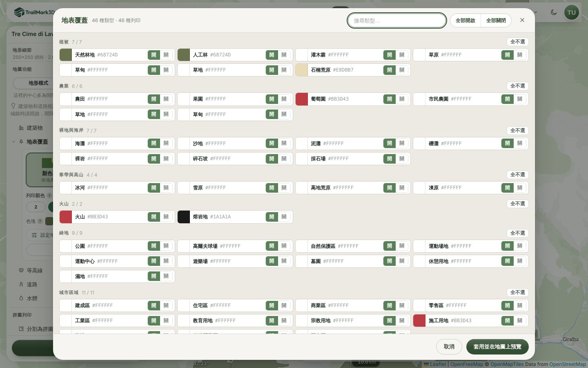
Task: Focus the 搜尋類型 search field
Action: 397,20
